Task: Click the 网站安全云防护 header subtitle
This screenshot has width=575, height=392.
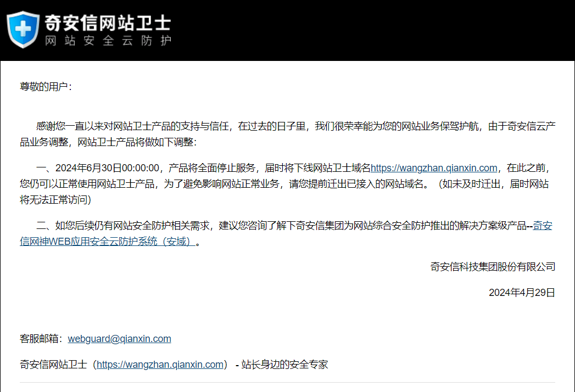Action: (108, 41)
